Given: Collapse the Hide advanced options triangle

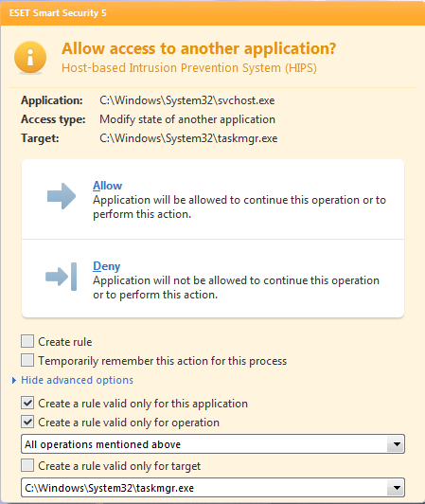Looking at the screenshot, I should coord(14,380).
